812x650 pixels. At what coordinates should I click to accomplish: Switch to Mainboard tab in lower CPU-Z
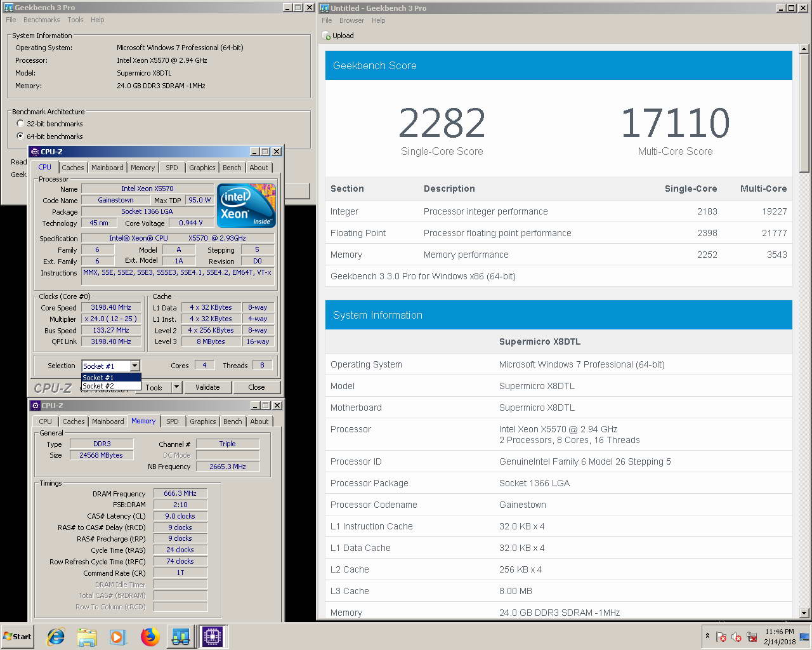click(108, 421)
